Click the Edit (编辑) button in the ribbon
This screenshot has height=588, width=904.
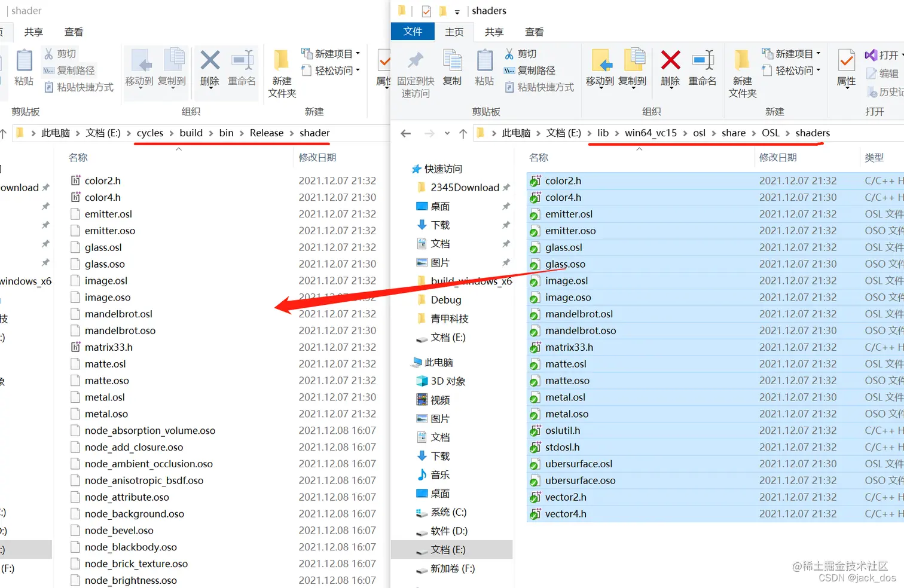(882, 73)
